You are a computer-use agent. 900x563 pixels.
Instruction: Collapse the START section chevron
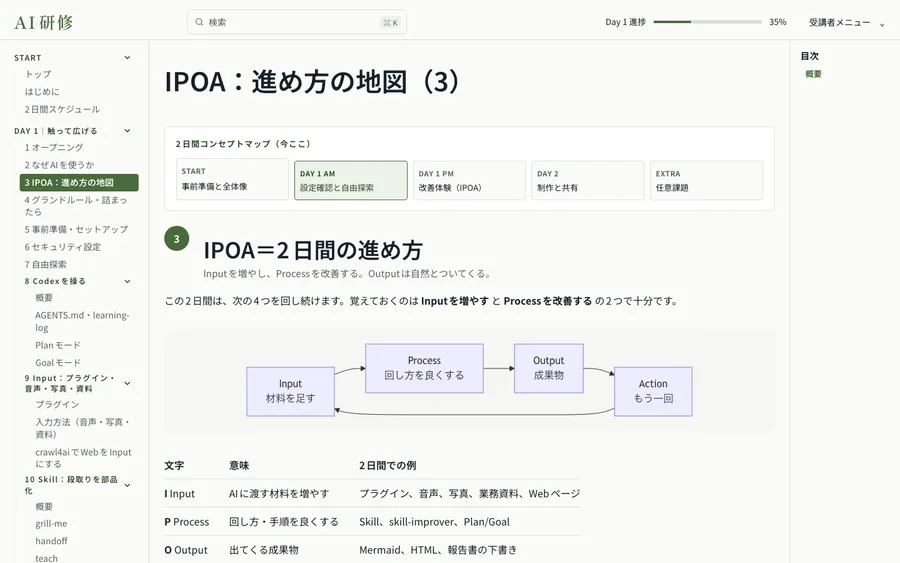(x=127, y=57)
